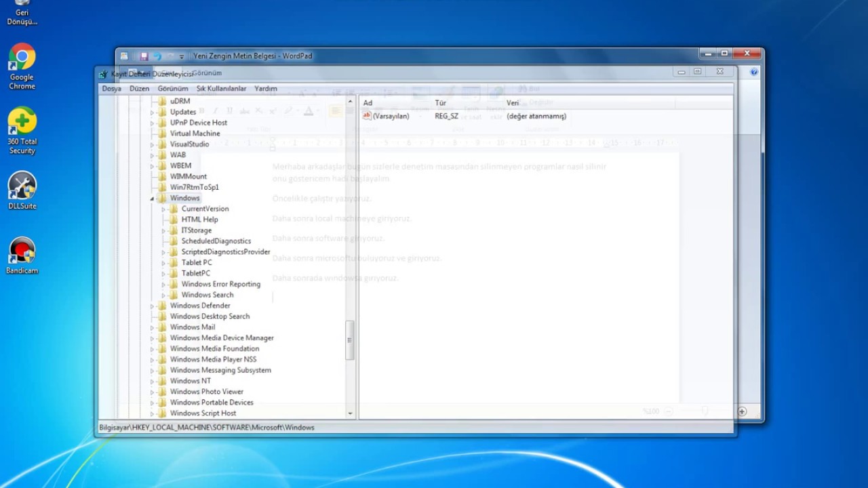Screen dimensions: 868x488
Task: Click the Windows NT folder icon
Action: tap(161, 381)
